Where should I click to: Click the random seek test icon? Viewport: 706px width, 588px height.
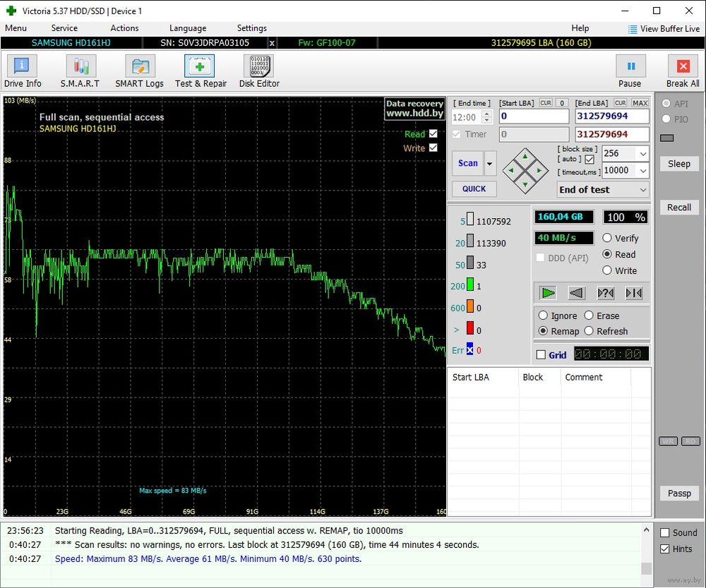[x=605, y=293]
